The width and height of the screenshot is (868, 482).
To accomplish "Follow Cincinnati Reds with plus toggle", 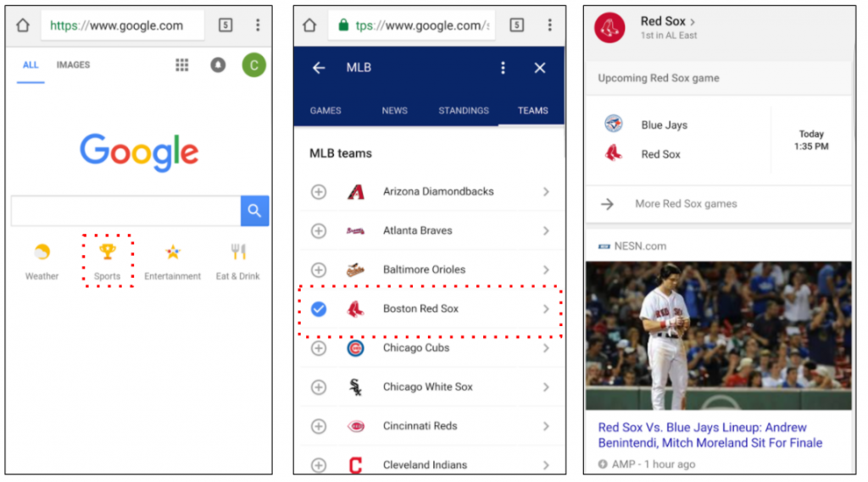I will pyautogui.click(x=319, y=426).
